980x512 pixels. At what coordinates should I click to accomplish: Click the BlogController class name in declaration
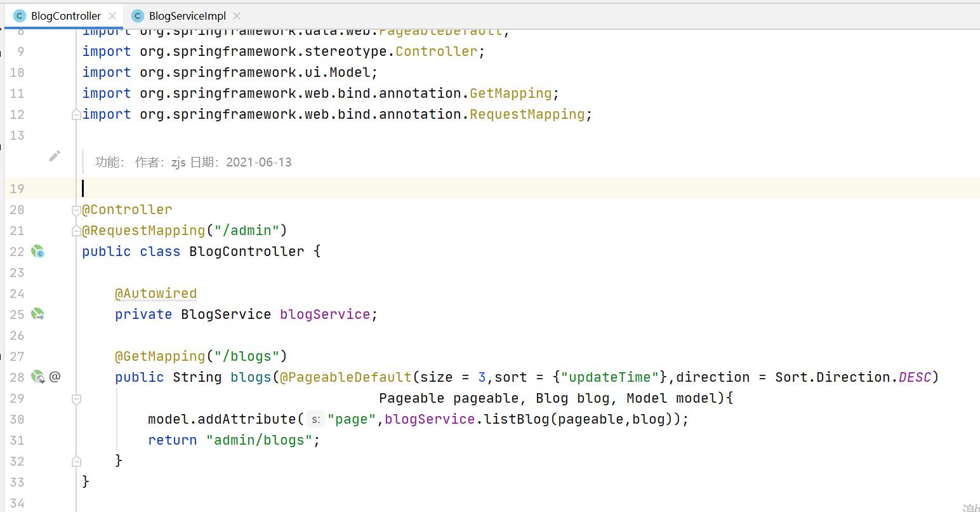point(247,252)
